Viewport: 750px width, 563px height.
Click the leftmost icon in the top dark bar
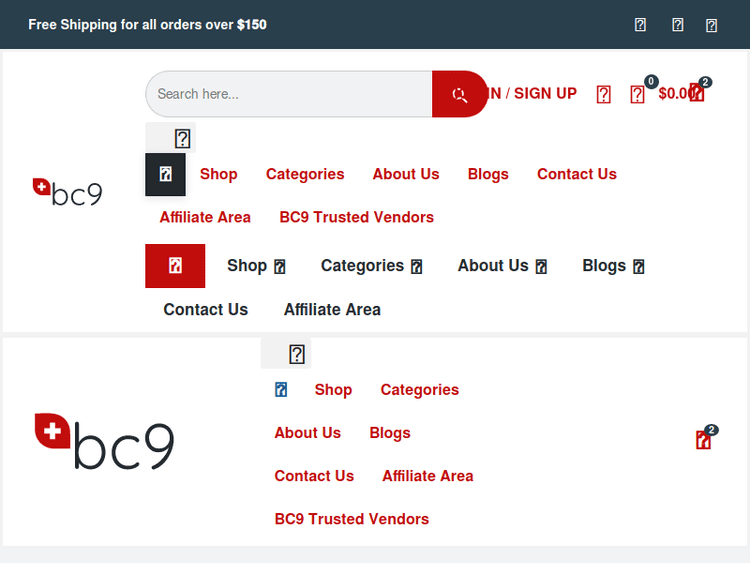pyautogui.click(x=641, y=25)
